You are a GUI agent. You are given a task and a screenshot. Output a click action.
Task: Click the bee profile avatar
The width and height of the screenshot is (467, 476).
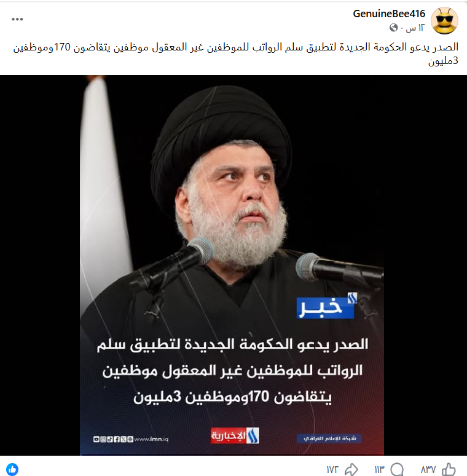(444, 21)
